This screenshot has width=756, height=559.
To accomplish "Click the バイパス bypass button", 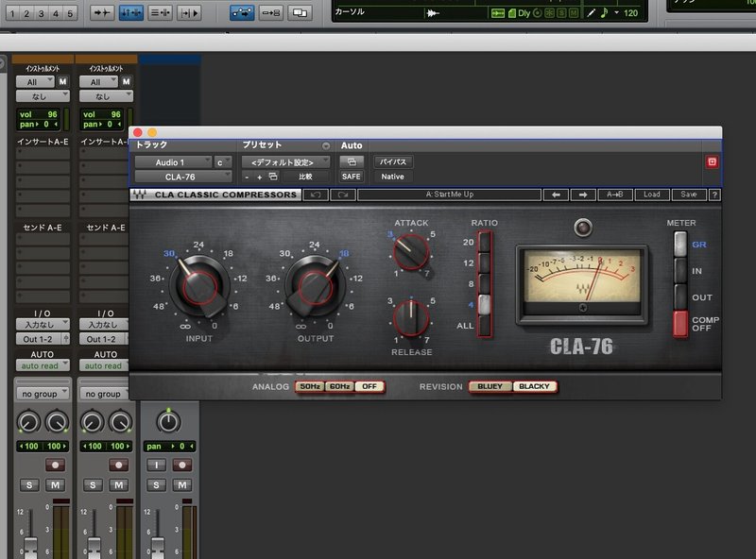I will [393, 161].
